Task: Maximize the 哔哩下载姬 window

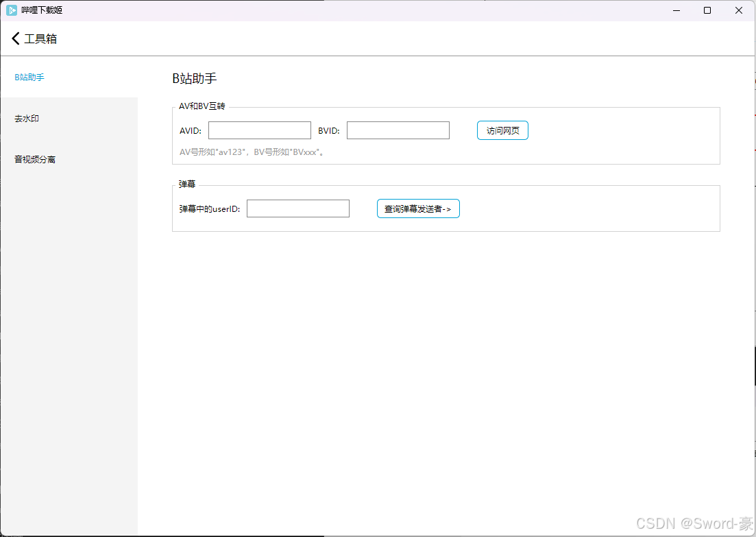Action: [707, 10]
